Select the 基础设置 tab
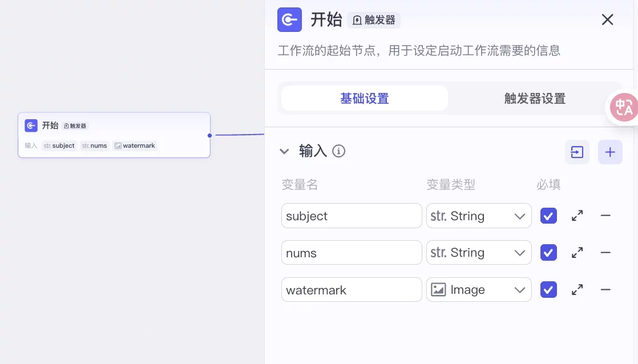 [x=365, y=98]
